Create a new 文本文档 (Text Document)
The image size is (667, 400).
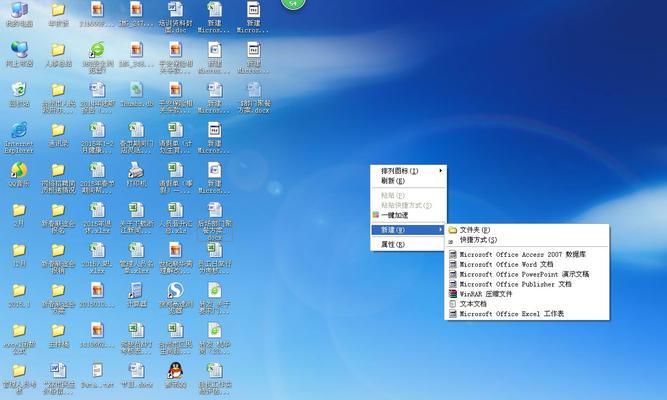[x=527, y=304]
